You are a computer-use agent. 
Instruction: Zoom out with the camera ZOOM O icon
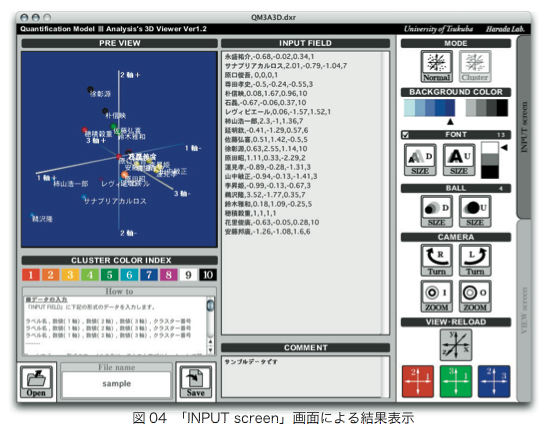pos(475,296)
